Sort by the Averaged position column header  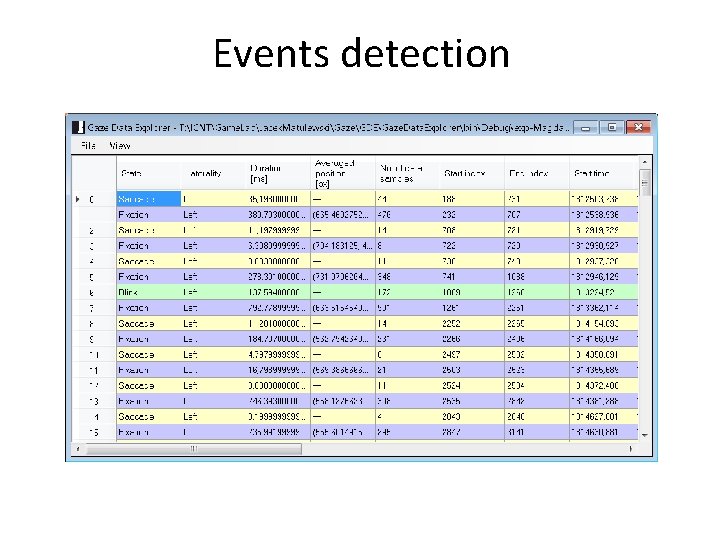click(x=343, y=173)
